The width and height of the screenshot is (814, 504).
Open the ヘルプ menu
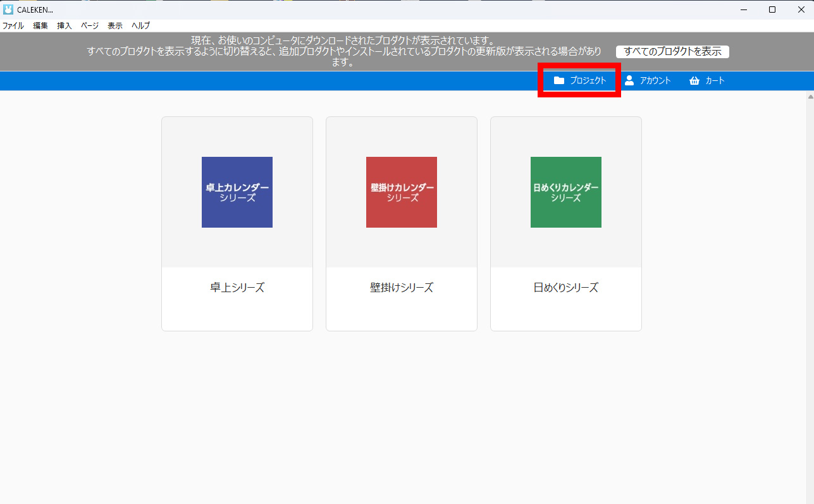(140, 26)
